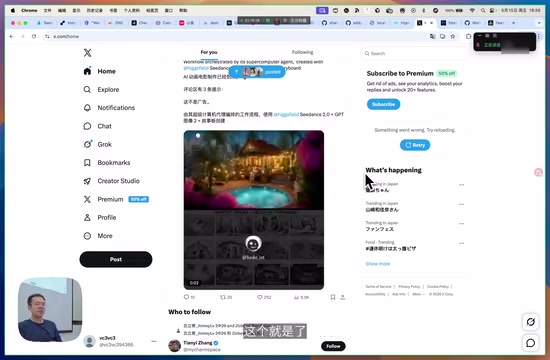Click Spotlight search icon in menu bar
550x360 pixels.
[x=484, y=11]
